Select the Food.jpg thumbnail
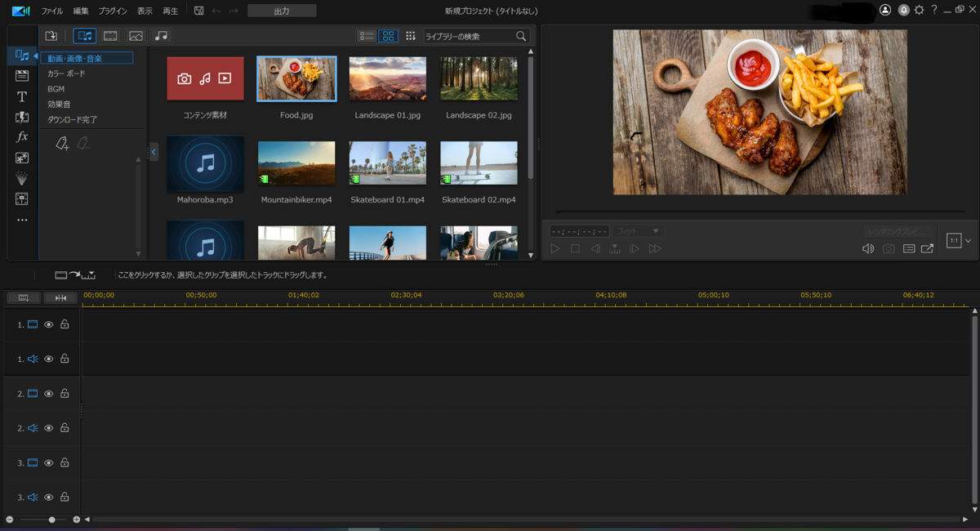The image size is (980, 531). [x=296, y=78]
